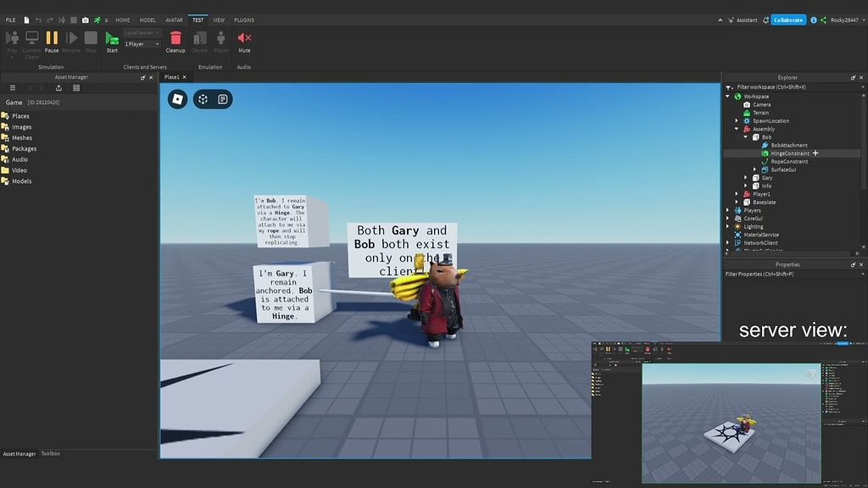This screenshot has width=868, height=488.
Task: Click the bulk import upload icon
Action: pos(58,88)
